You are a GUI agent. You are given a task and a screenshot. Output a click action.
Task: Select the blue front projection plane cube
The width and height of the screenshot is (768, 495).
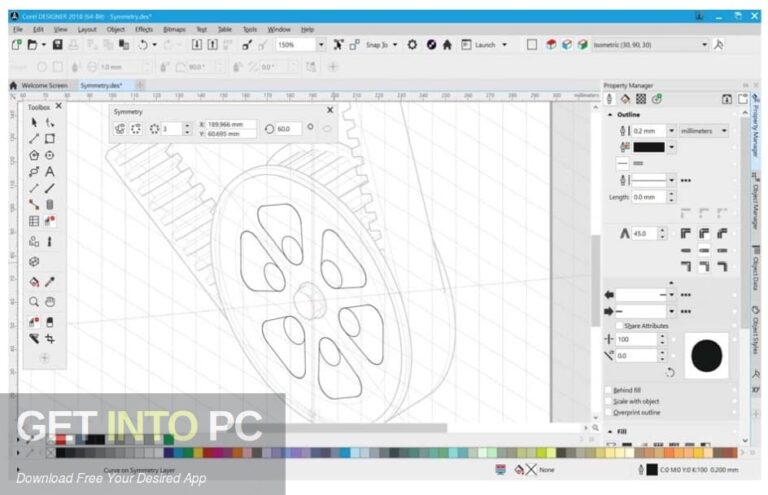(x=567, y=45)
